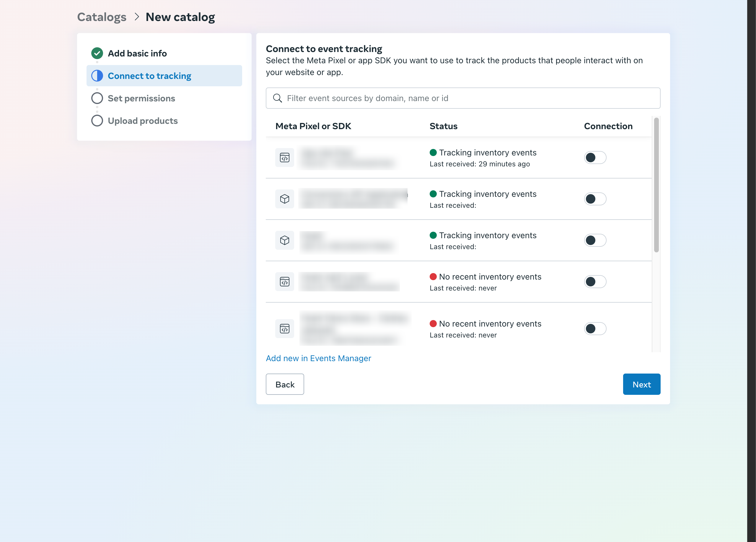
Task: Click the Add basic info completed step
Action: coord(137,53)
